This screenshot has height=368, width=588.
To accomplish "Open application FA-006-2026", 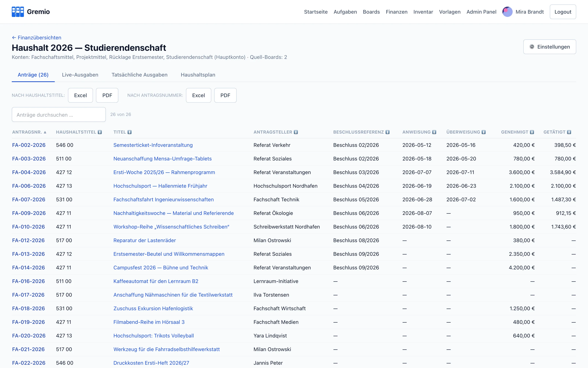I will 29,186.
